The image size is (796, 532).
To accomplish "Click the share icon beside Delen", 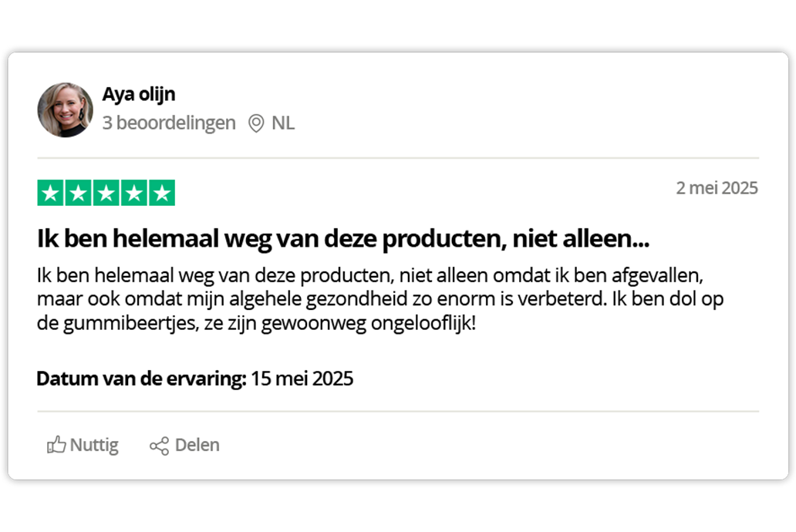I will (x=159, y=446).
